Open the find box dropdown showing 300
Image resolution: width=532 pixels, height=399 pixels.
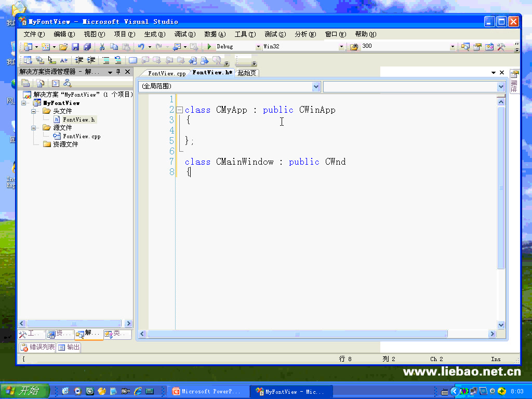point(453,47)
